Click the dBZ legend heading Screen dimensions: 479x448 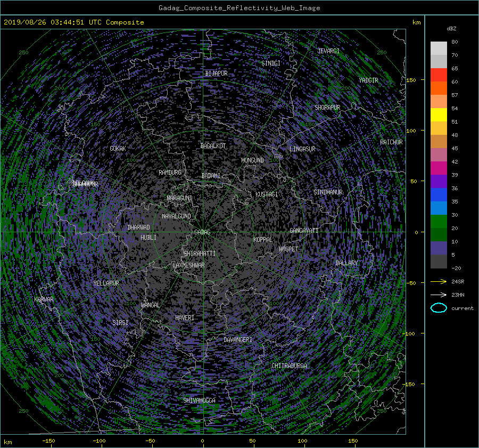(x=451, y=29)
